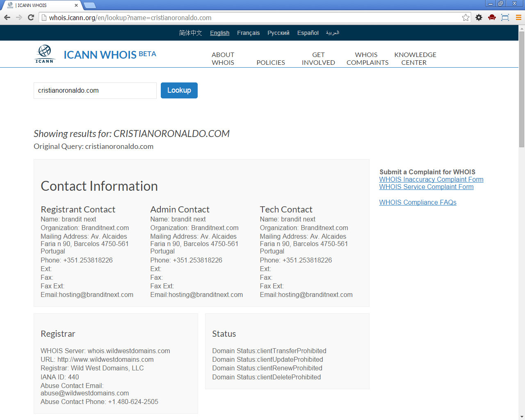Viewport: 525px width, 420px height.
Task: Click Registrar: Wild West Domains, LLC
Action: [x=92, y=368]
